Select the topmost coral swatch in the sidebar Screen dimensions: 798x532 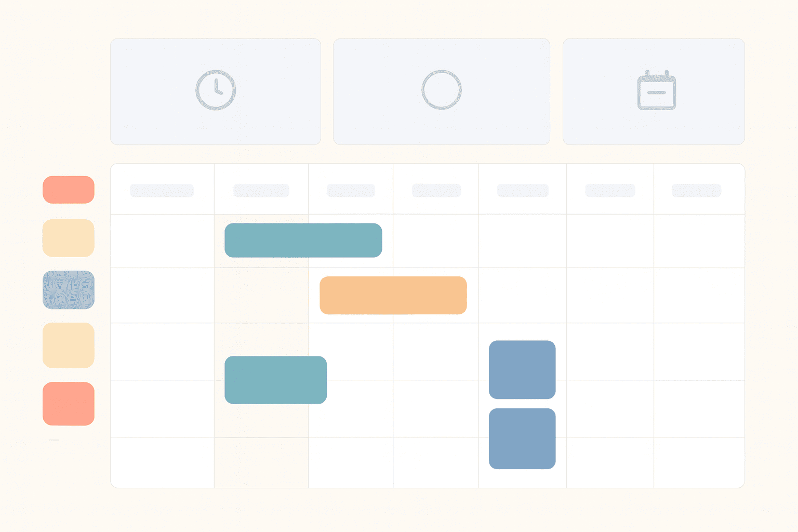click(69, 190)
